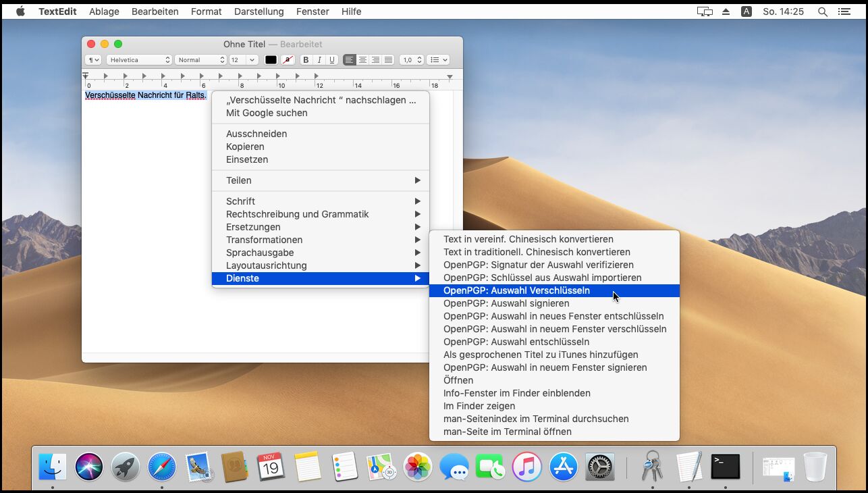Right-align text using the toolbar icon

375,60
